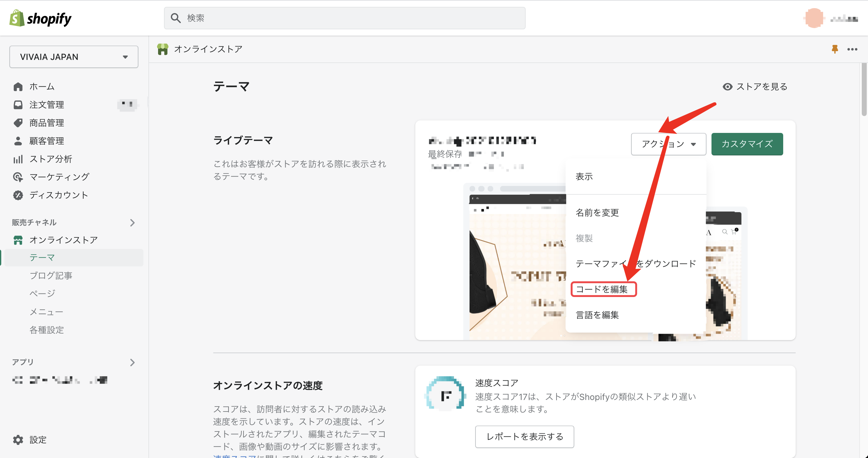Screen dimensions: 868x458
Task: Expand アプリ section chevron
Action: coord(133,362)
